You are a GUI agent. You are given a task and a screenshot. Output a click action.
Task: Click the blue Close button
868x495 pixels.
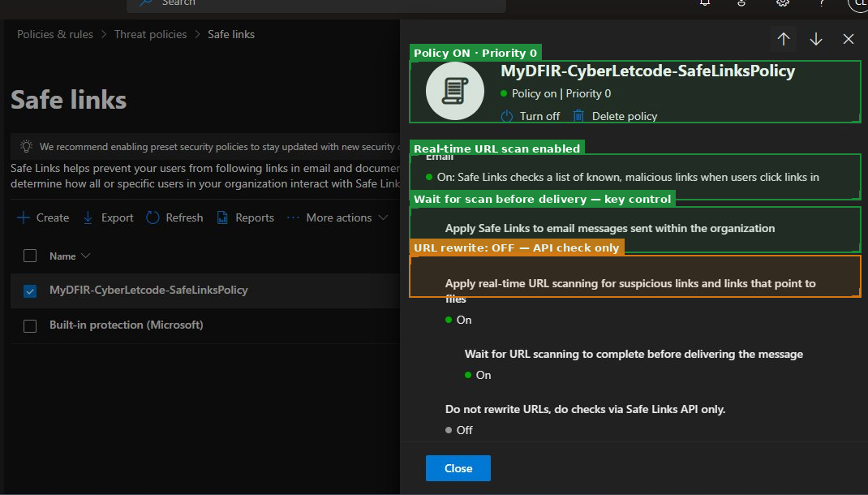click(458, 468)
